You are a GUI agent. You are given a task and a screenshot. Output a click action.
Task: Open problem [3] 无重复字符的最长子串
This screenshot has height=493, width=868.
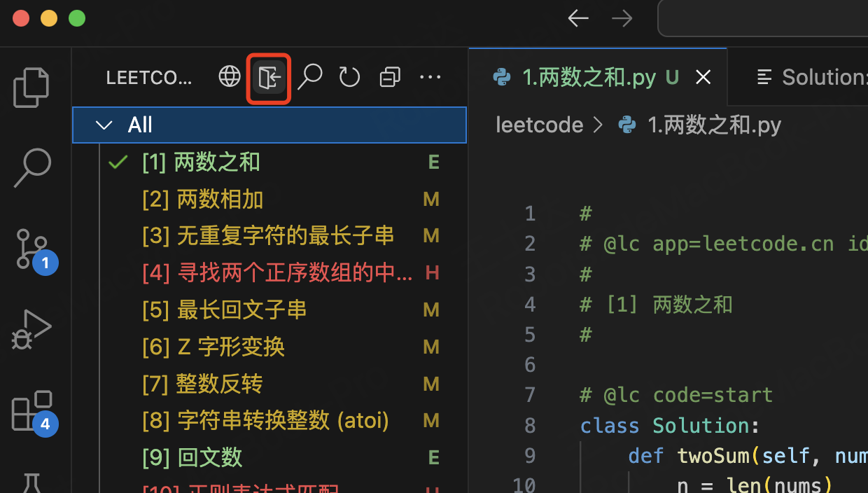(x=269, y=236)
